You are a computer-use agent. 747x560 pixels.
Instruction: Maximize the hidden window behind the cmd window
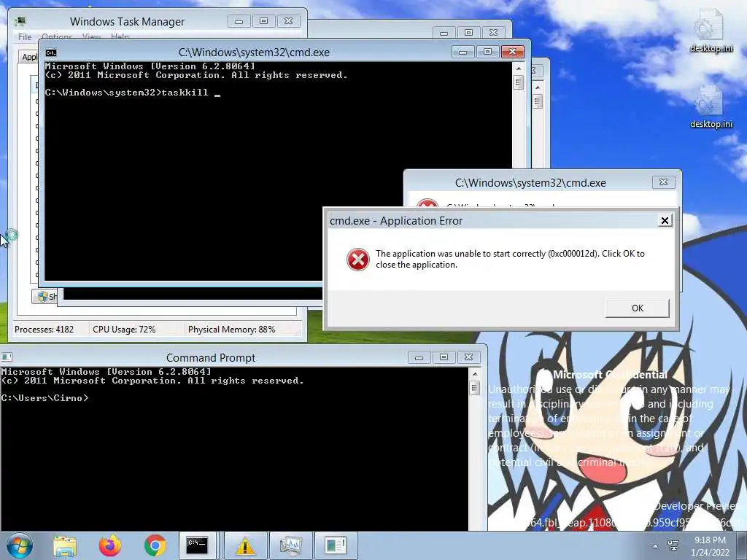pos(468,32)
